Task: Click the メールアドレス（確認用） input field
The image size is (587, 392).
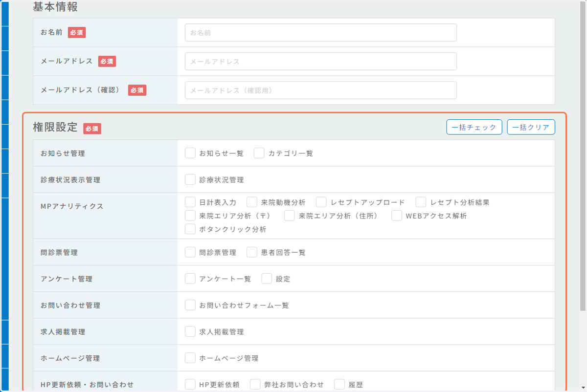Action: click(x=321, y=90)
